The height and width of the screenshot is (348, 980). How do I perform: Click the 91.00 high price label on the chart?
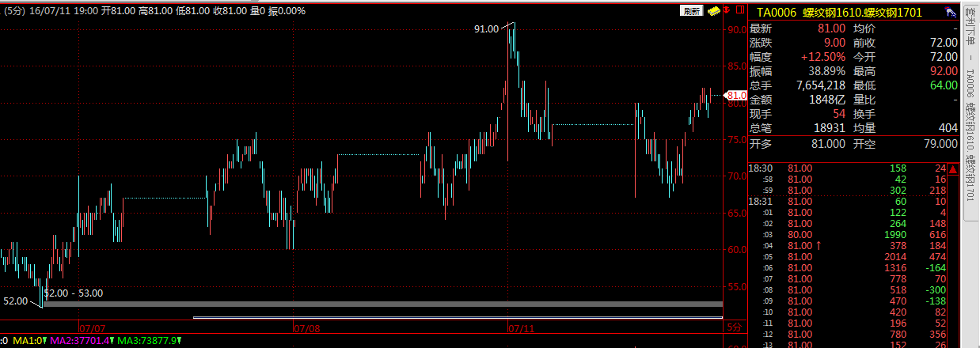[486, 28]
